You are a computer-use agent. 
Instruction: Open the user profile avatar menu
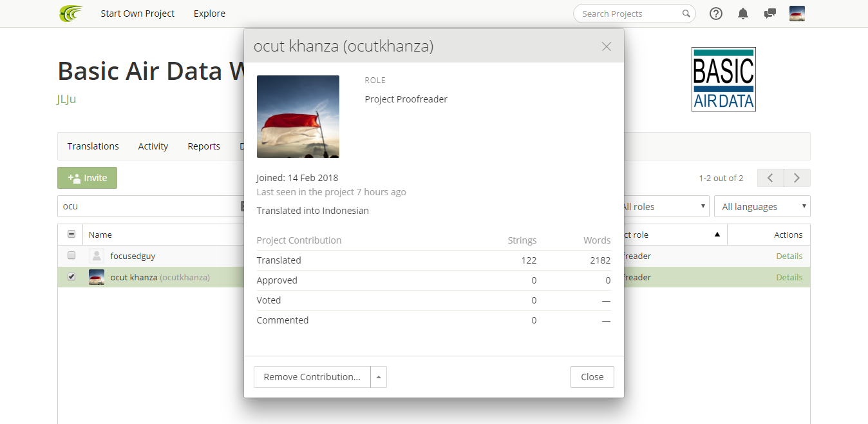click(x=797, y=14)
